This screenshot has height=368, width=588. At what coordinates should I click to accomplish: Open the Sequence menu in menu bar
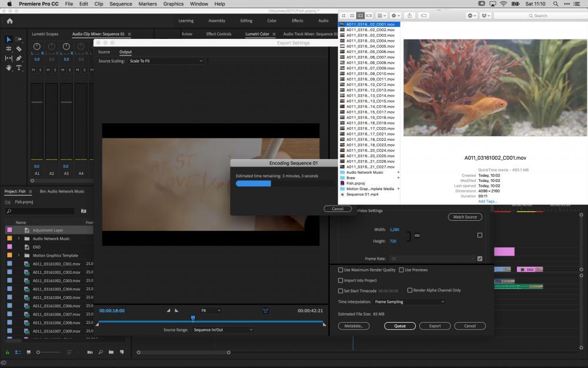[x=121, y=4]
